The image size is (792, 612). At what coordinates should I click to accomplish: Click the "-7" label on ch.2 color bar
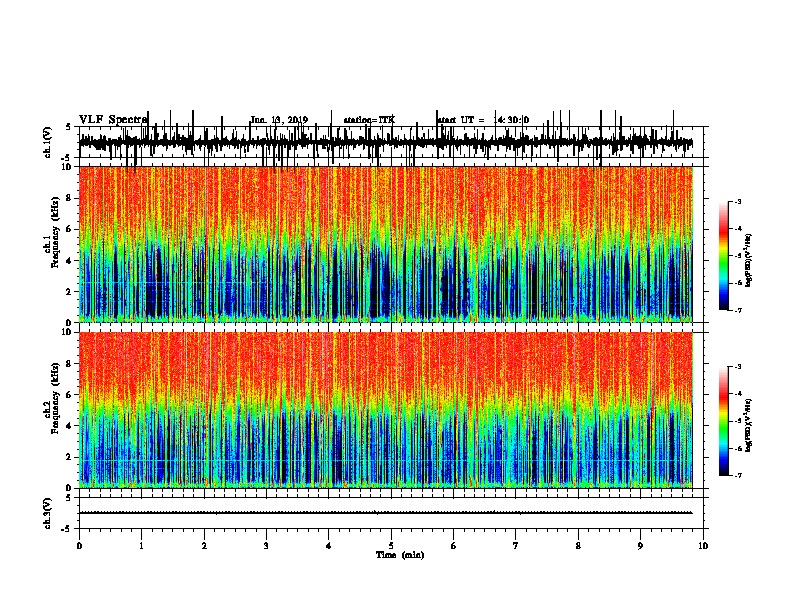click(738, 475)
